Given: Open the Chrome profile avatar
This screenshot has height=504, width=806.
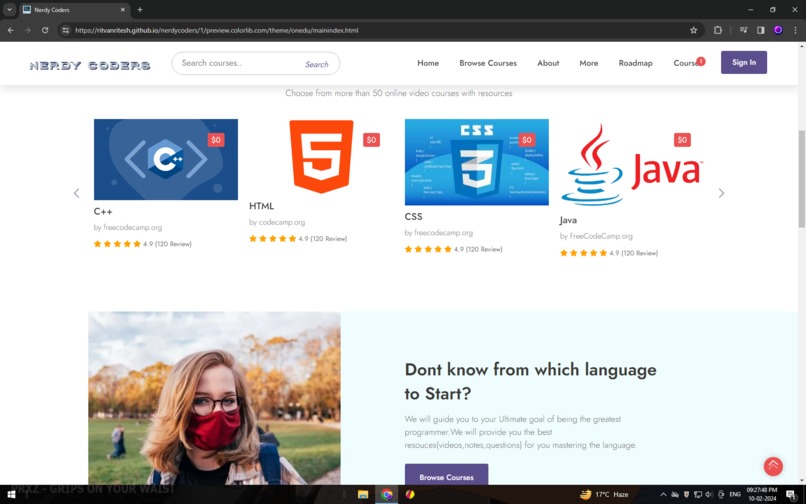Looking at the screenshot, I should pyautogui.click(x=778, y=30).
